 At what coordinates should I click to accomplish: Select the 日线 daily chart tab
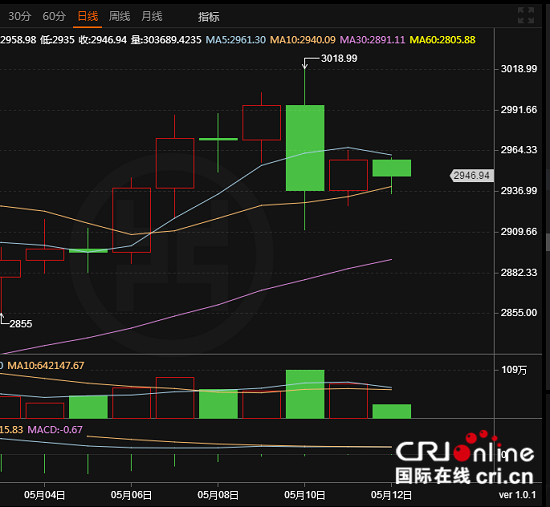click(87, 16)
